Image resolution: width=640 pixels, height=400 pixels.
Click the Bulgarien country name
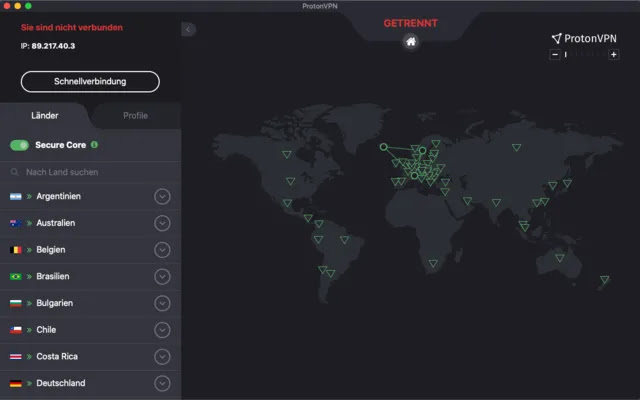[x=55, y=303]
